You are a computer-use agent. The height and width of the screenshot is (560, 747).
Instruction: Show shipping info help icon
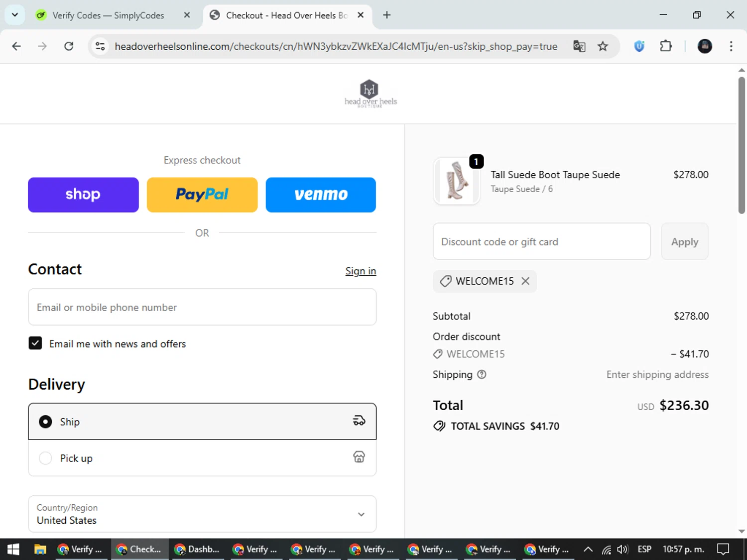click(482, 374)
